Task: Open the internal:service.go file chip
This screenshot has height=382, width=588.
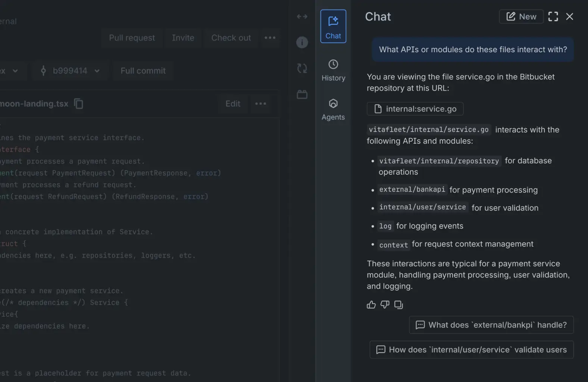Action: click(415, 109)
